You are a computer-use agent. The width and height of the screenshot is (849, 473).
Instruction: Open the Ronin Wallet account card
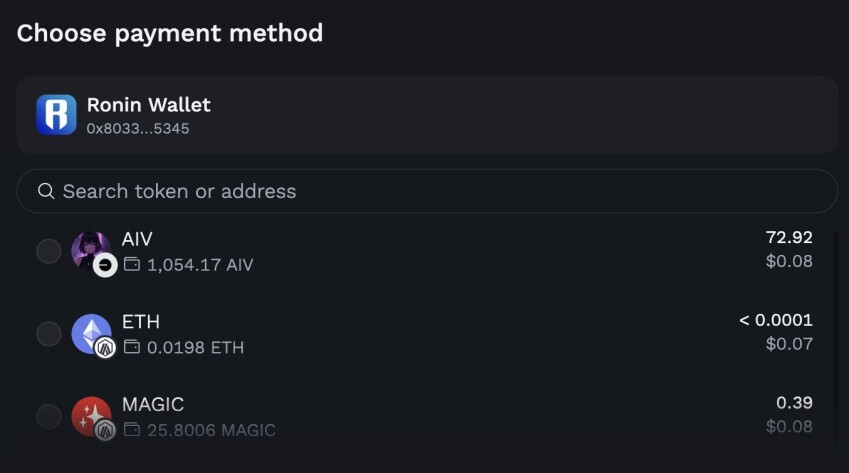pyautogui.click(x=427, y=115)
